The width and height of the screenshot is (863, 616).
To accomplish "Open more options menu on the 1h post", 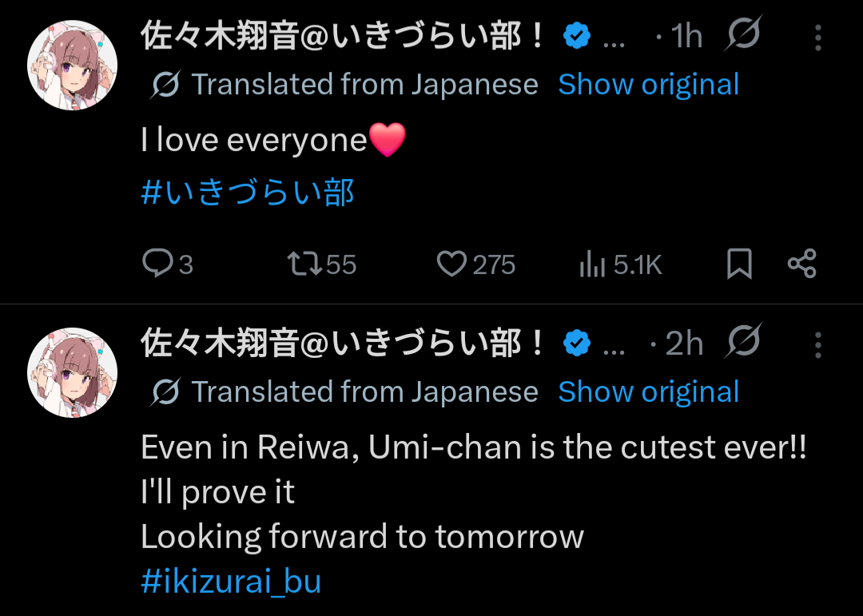I will 818,38.
